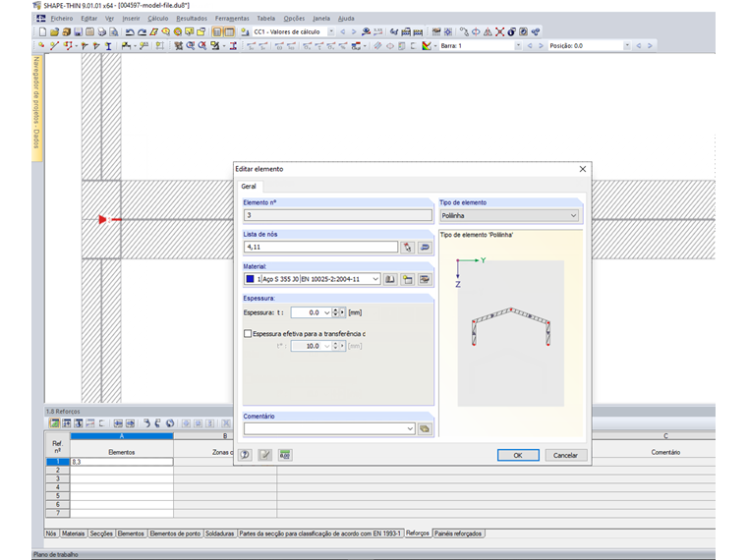The image size is (747, 560).
Task: Click the blue material color swatch
Action: (x=250, y=279)
